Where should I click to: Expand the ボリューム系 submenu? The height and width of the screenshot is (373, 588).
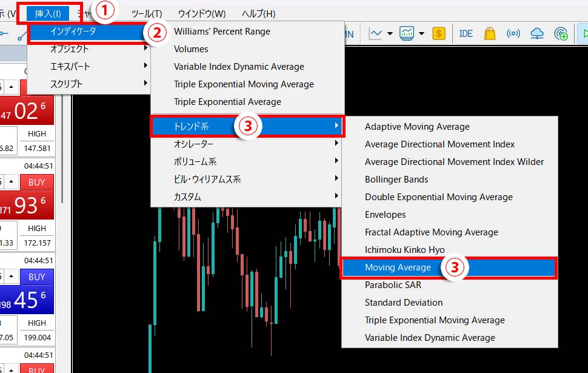(x=247, y=161)
